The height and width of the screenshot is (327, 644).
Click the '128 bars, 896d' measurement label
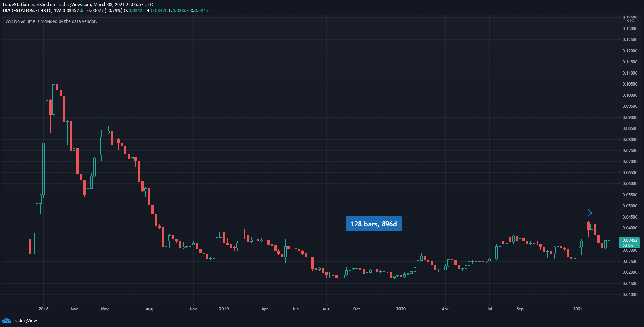(x=374, y=224)
